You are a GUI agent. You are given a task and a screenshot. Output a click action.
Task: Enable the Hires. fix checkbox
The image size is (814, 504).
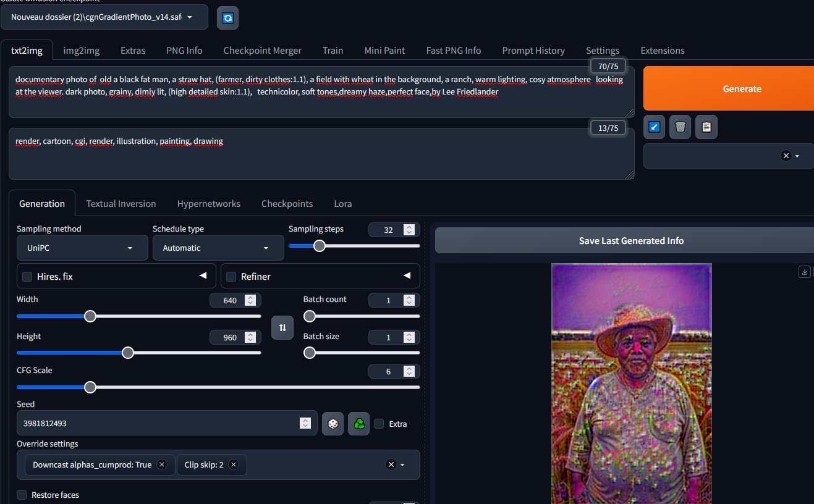(27, 277)
